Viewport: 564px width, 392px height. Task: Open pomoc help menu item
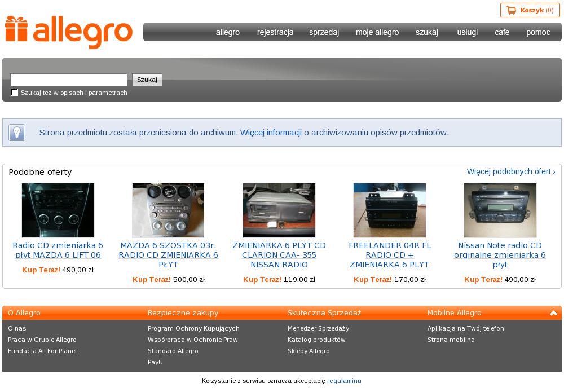point(538,32)
